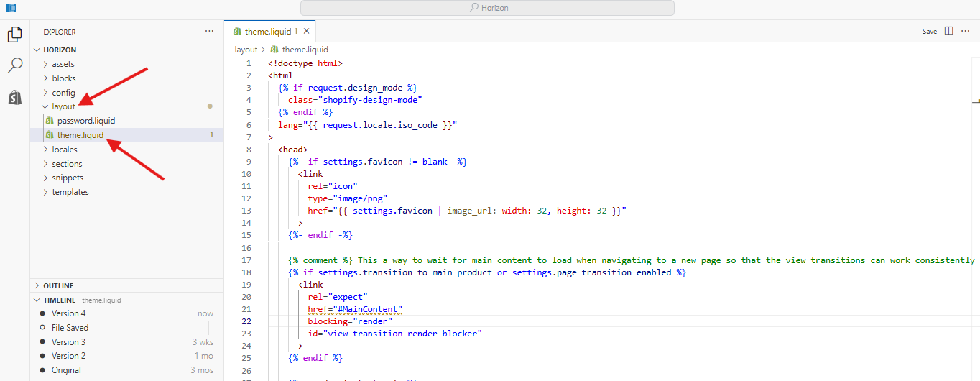This screenshot has height=381, width=980.
Task: Open Explorer views and more actions ellipsis
Action: pyautogui.click(x=209, y=32)
